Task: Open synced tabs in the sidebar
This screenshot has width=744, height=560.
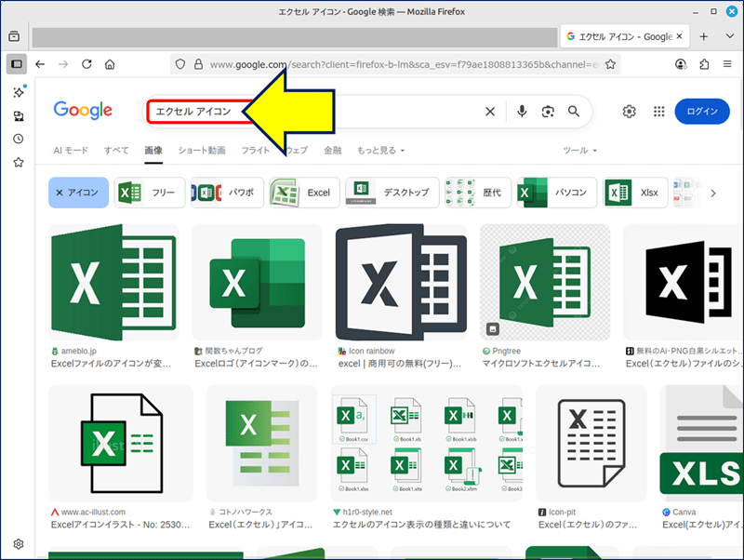Action: pos(19,115)
